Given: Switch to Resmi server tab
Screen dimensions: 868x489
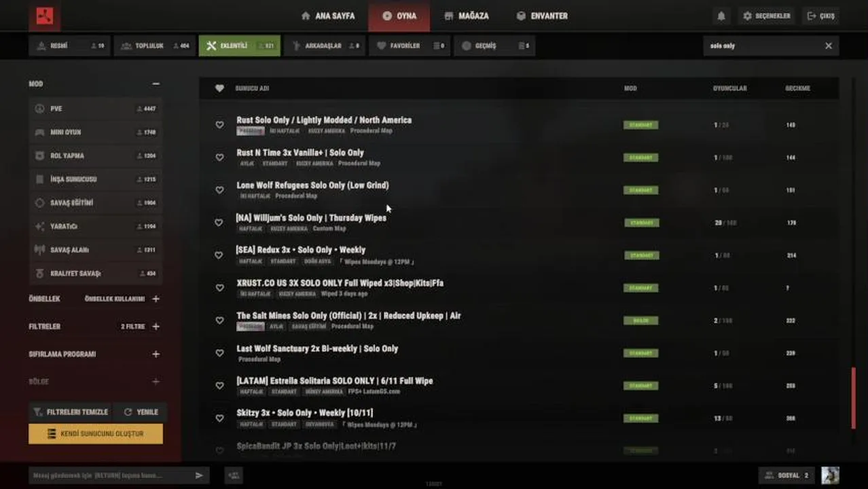Looking at the screenshot, I should point(69,46).
